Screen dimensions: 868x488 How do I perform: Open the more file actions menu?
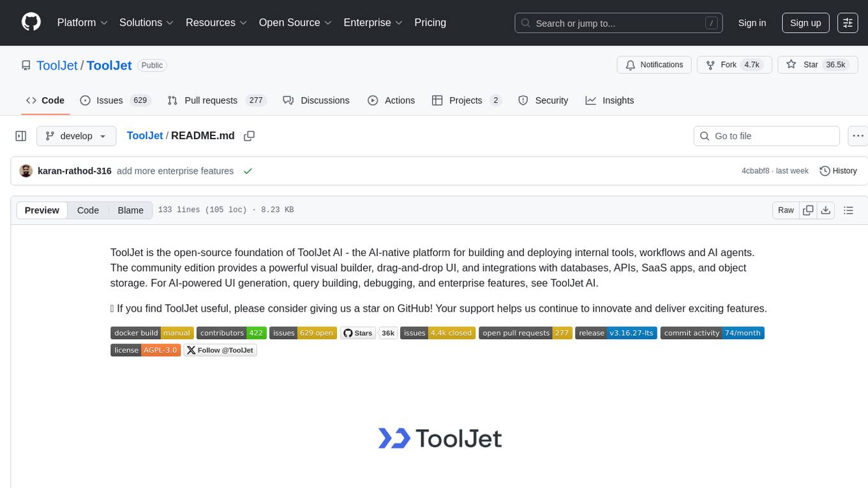858,135
